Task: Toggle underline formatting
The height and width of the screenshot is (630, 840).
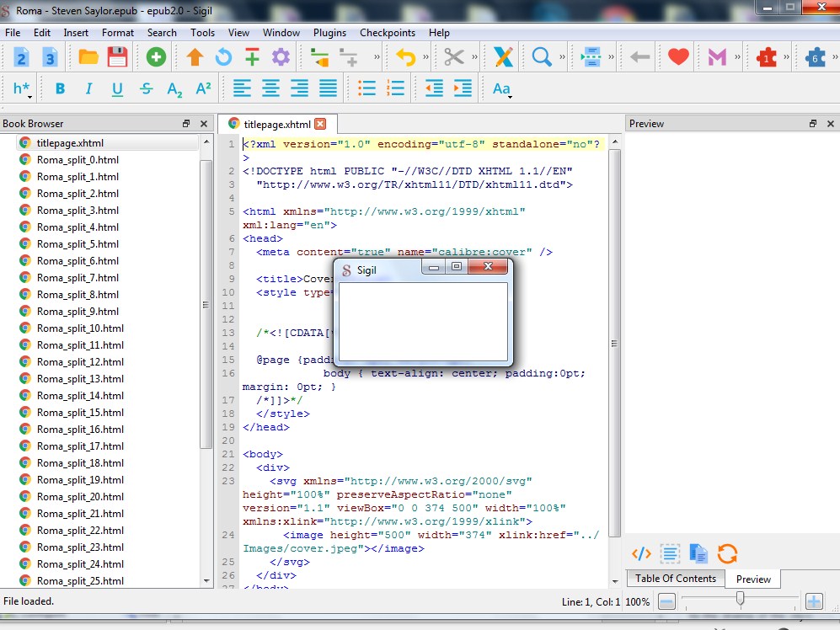Action: click(117, 88)
